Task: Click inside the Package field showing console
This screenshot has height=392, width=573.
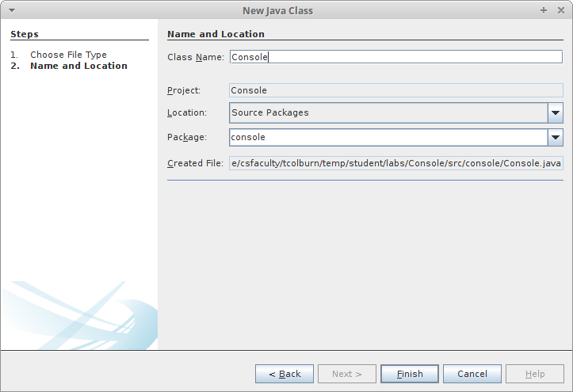Action: pyautogui.click(x=388, y=137)
